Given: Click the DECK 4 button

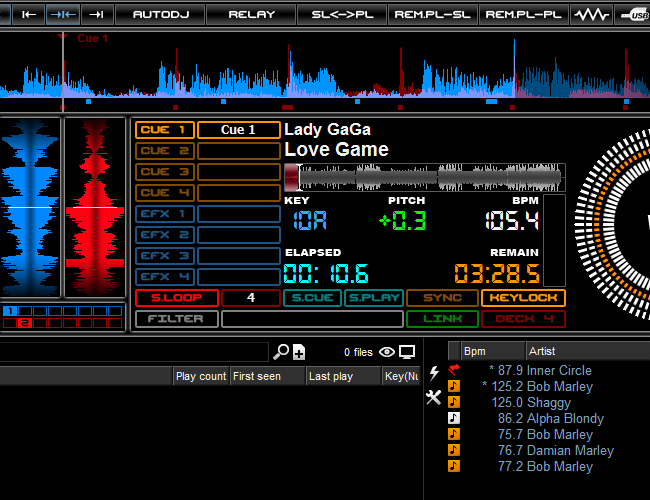Looking at the screenshot, I should coord(523,319).
